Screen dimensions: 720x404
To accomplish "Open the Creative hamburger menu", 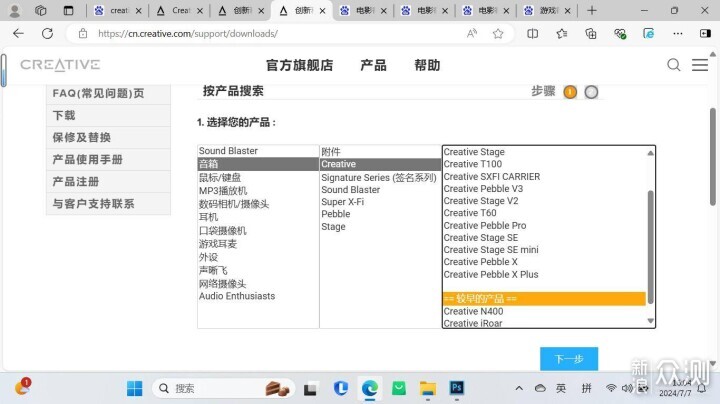I will click(700, 65).
